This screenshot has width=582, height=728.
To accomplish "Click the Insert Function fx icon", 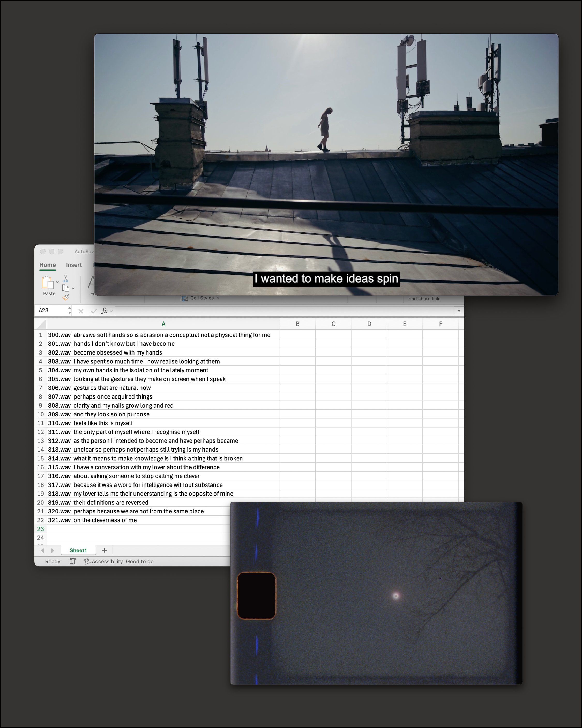I will coord(105,311).
